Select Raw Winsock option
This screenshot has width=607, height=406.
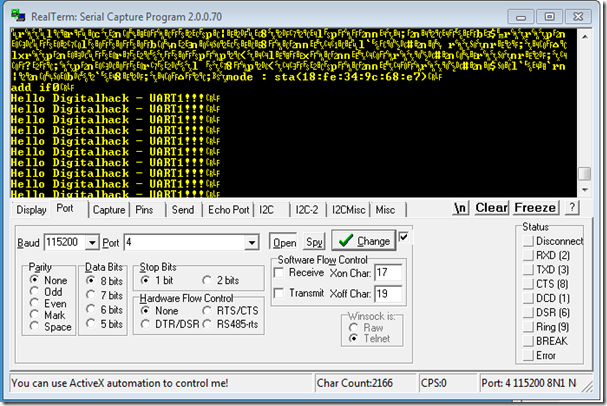366,328
